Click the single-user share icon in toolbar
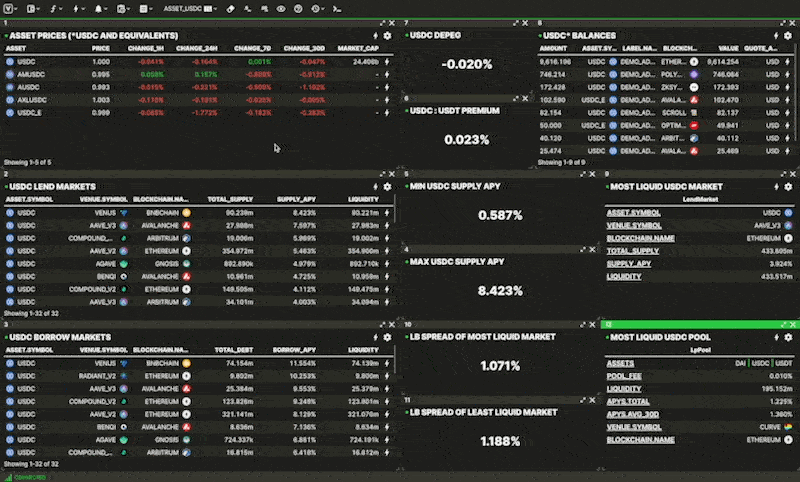800x482 pixels. tap(247, 9)
